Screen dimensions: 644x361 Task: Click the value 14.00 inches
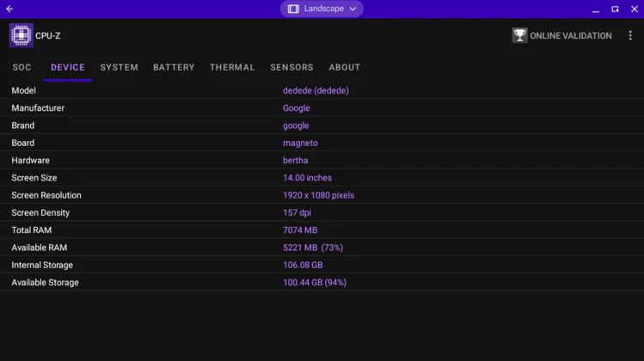tap(307, 178)
